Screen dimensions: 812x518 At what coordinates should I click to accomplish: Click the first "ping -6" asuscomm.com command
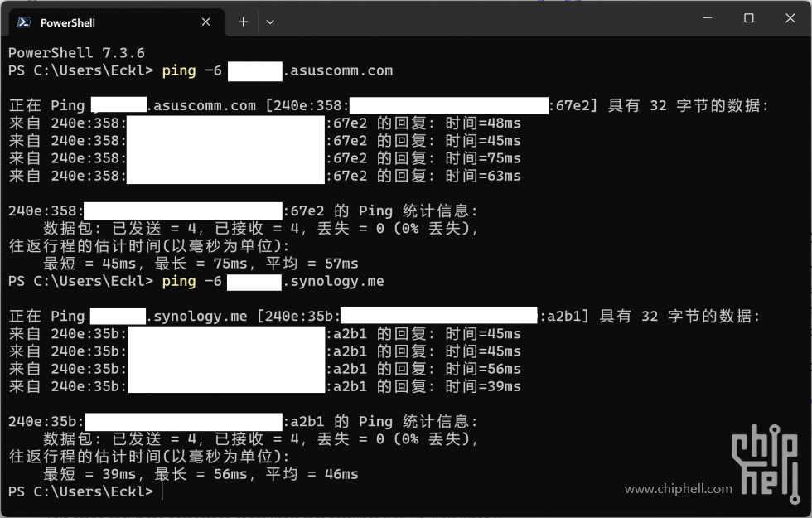[x=278, y=70]
